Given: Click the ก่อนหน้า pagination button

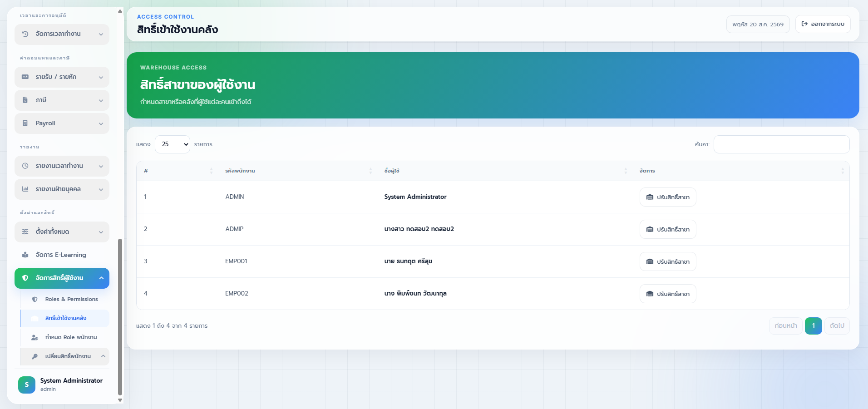Looking at the screenshot, I should coord(786,326).
